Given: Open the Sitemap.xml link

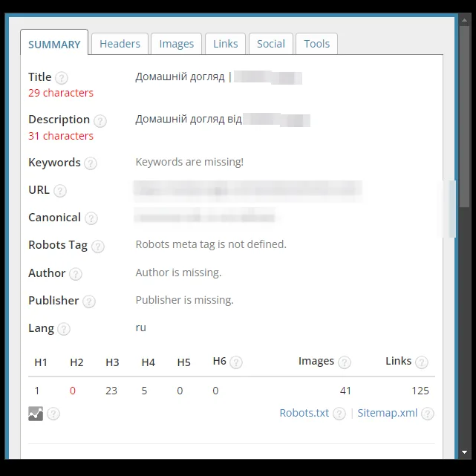Looking at the screenshot, I should tap(388, 413).
